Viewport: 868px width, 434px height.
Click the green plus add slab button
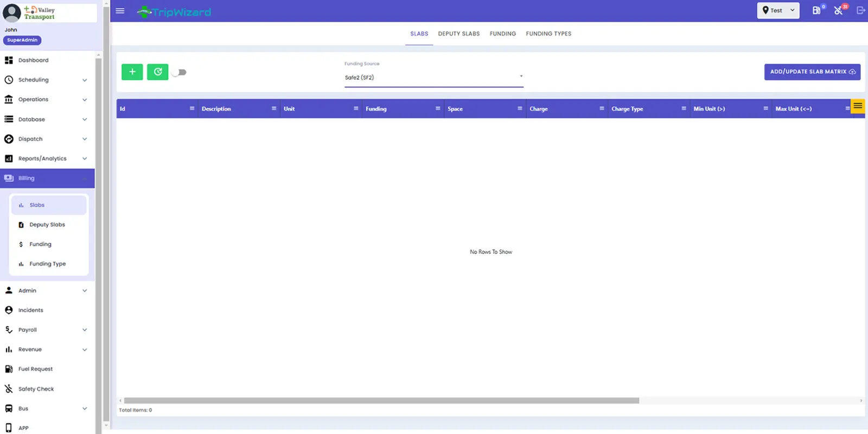[132, 72]
